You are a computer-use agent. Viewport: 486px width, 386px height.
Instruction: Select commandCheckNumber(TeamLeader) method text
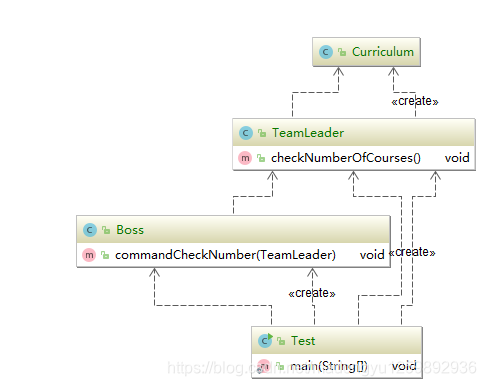point(225,255)
